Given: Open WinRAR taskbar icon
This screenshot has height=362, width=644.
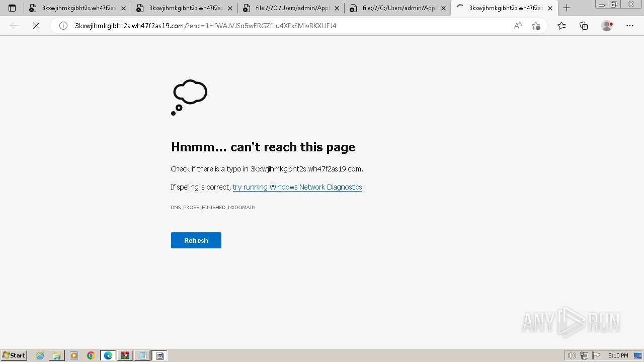Looking at the screenshot, I should [125, 355].
